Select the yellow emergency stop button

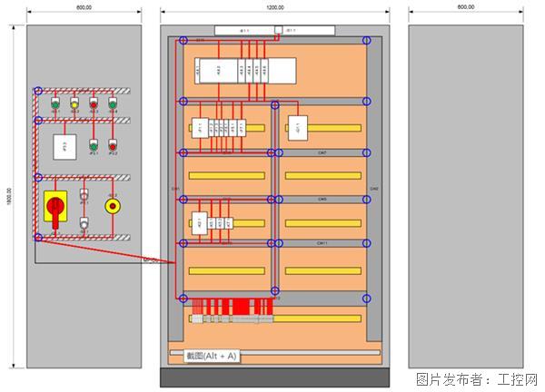pos(113,206)
